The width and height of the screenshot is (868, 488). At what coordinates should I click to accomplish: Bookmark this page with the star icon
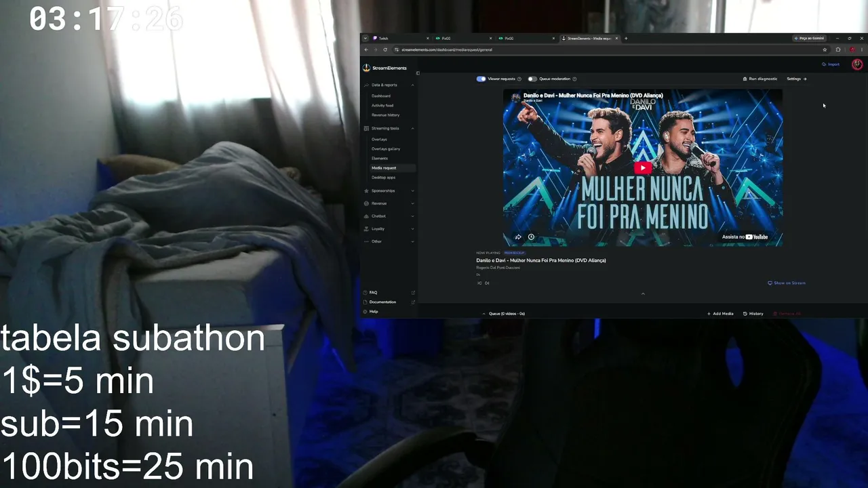pos(825,49)
